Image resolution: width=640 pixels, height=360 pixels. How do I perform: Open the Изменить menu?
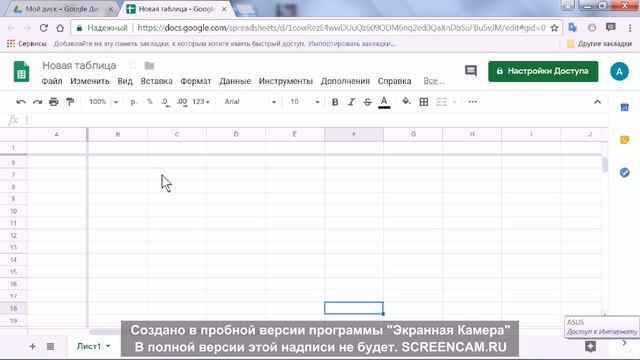pyautogui.click(x=90, y=81)
